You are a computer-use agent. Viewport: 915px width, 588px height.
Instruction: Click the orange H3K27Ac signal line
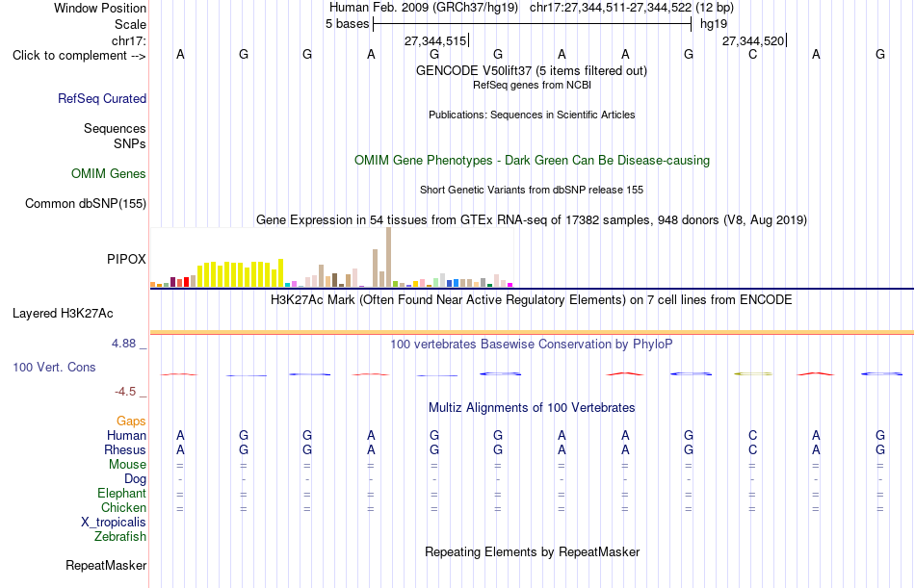click(532, 333)
